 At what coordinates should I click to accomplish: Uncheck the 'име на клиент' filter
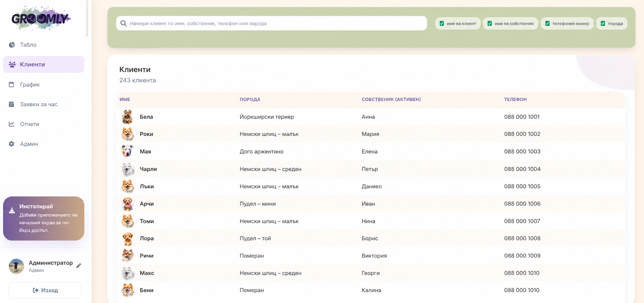[x=442, y=24]
